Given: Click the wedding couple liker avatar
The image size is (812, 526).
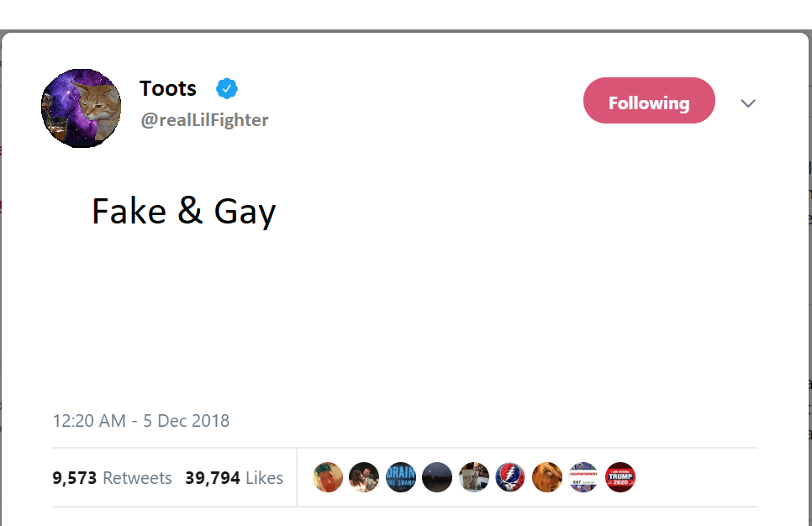Looking at the screenshot, I should click(364, 477).
